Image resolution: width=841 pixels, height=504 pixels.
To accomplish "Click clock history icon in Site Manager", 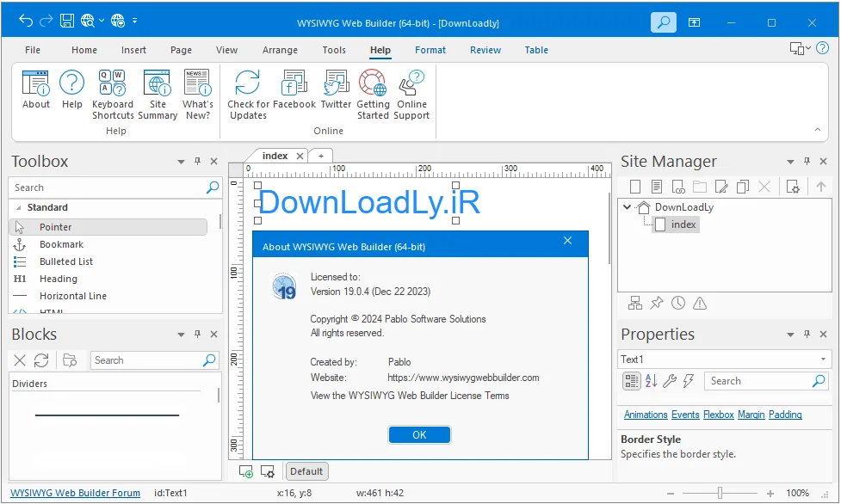I will (x=678, y=303).
